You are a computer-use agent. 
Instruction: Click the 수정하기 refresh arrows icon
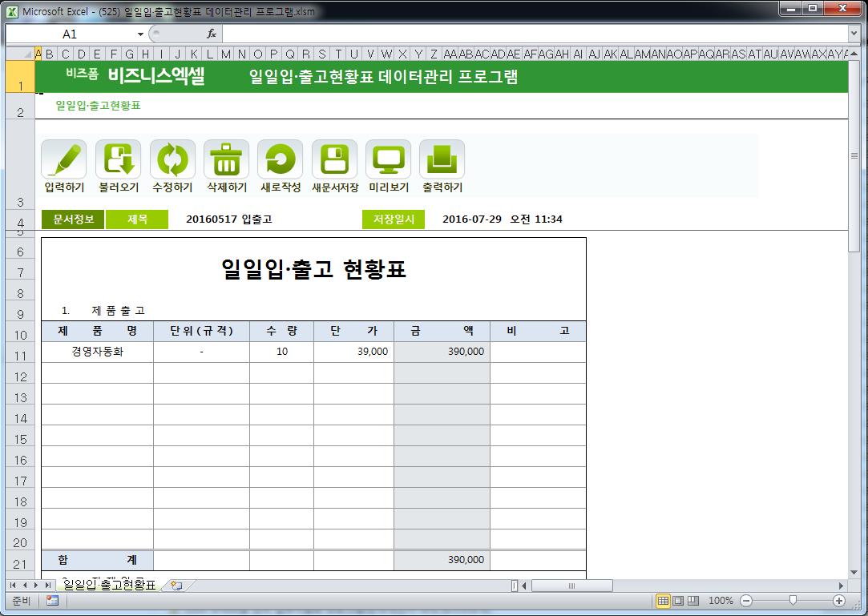tap(172, 159)
